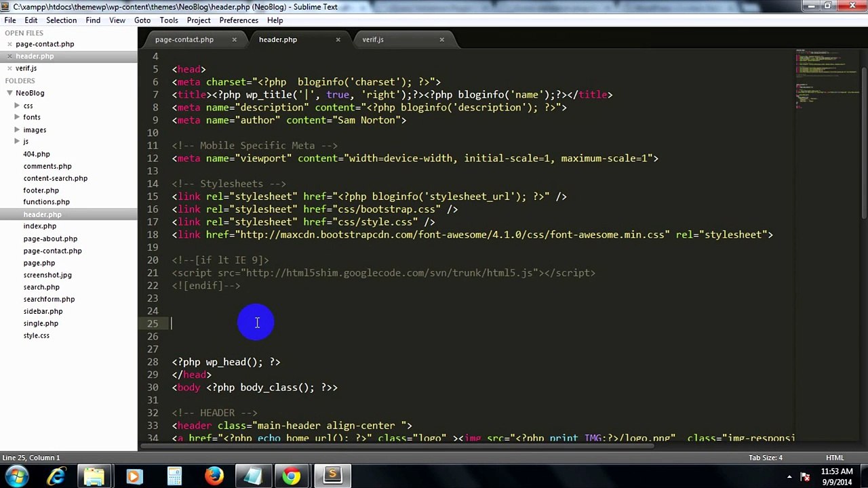The height and width of the screenshot is (488, 868).
Task: Launch Internet Explorer from the taskbar
Action: 56,476
